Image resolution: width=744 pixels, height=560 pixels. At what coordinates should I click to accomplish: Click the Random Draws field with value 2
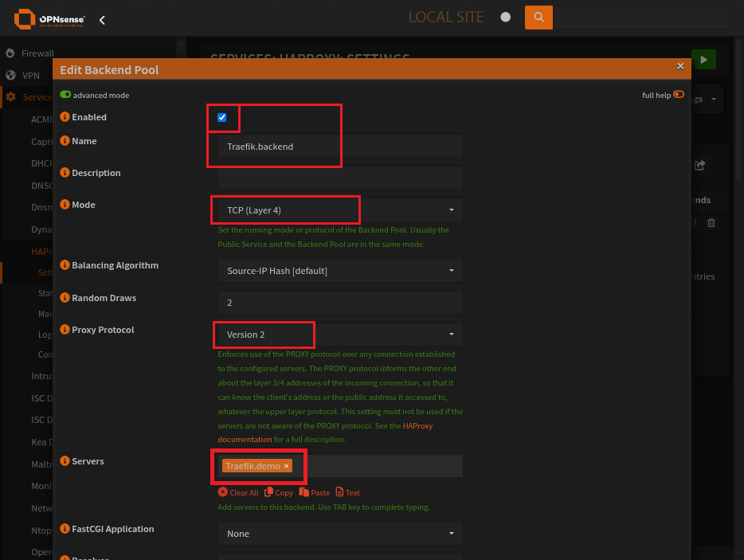340,303
